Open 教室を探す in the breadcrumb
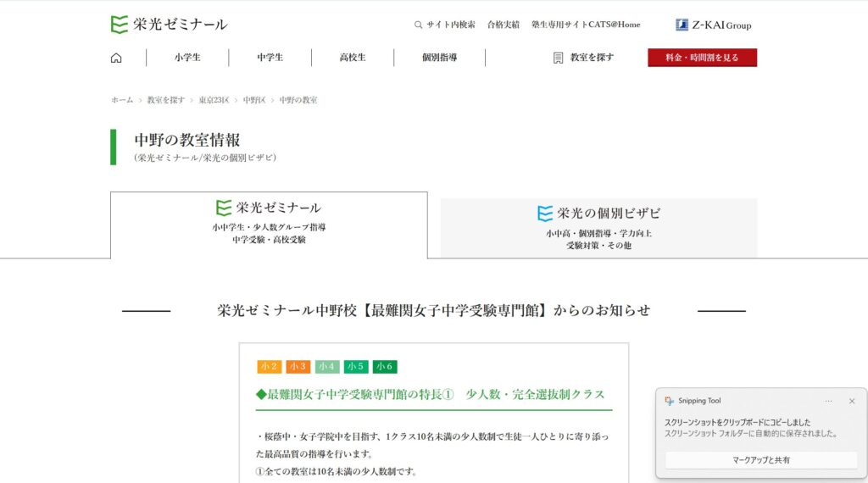The height and width of the screenshot is (483, 868). coord(165,100)
